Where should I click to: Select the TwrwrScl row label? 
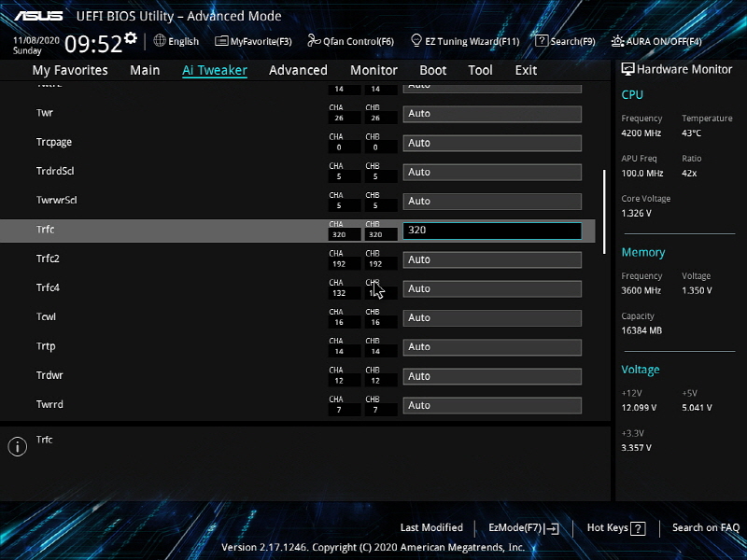pyautogui.click(x=56, y=200)
